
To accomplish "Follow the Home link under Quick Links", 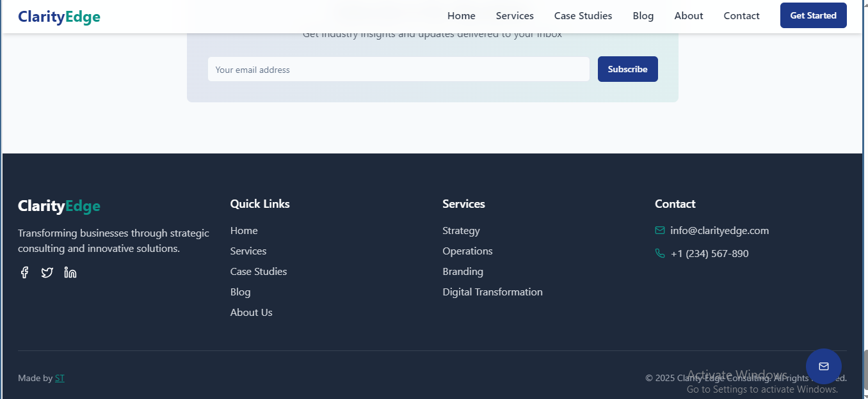I will [244, 230].
